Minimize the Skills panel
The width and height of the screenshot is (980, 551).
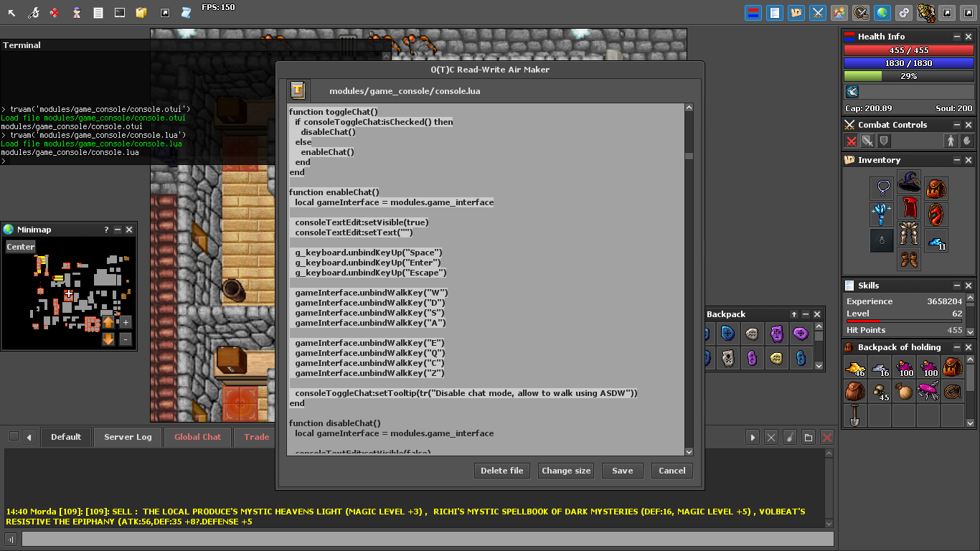957,286
